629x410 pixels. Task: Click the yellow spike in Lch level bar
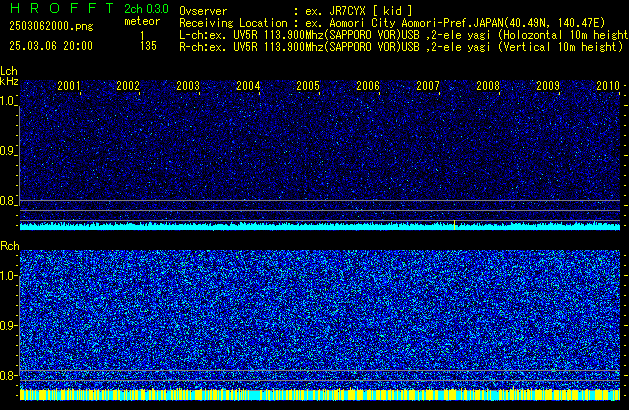click(x=455, y=225)
